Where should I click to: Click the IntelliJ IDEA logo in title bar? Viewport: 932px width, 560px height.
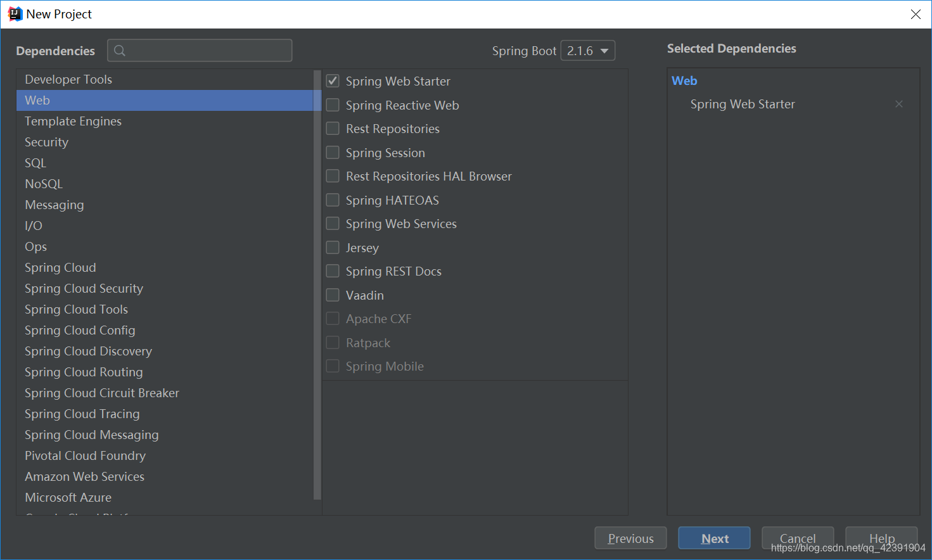pos(15,14)
